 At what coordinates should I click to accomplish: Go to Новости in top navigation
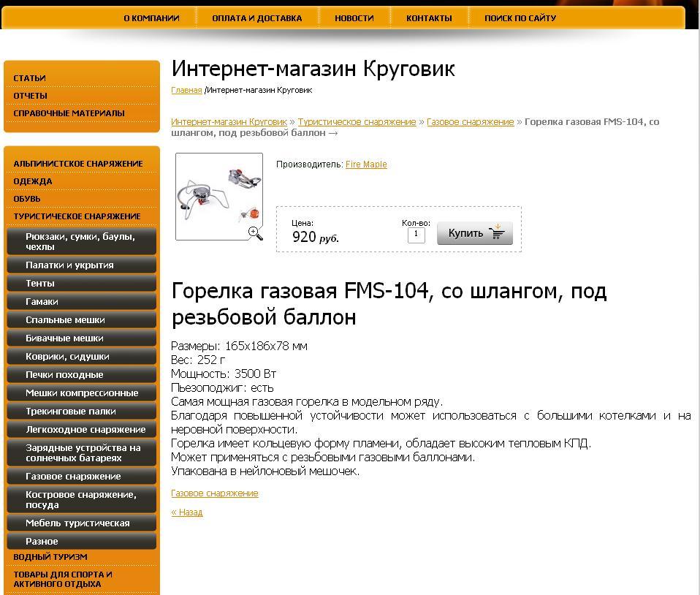(x=354, y=18)
